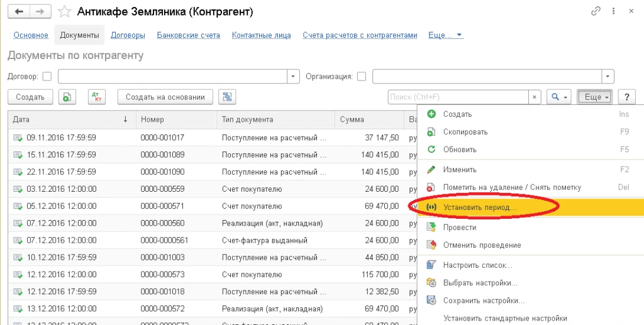Choose Отменить проведение in the menu
This screenshot has height=325, width=644.
click(530, 245)
